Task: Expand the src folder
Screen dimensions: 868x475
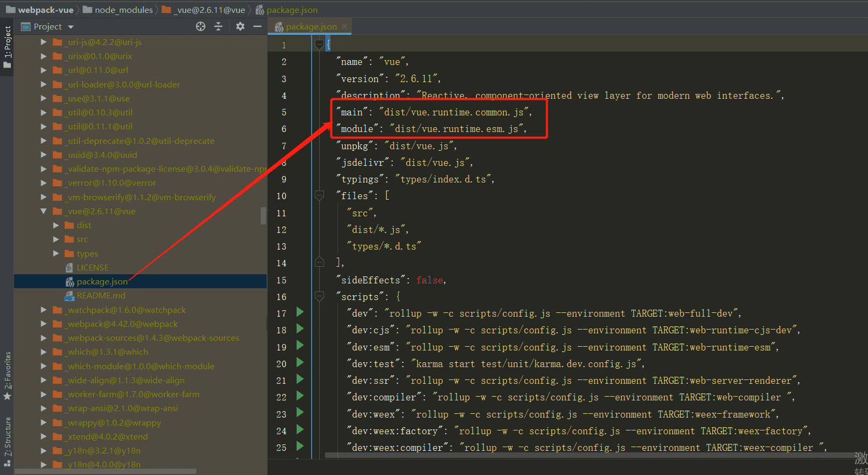Action: 56,239
